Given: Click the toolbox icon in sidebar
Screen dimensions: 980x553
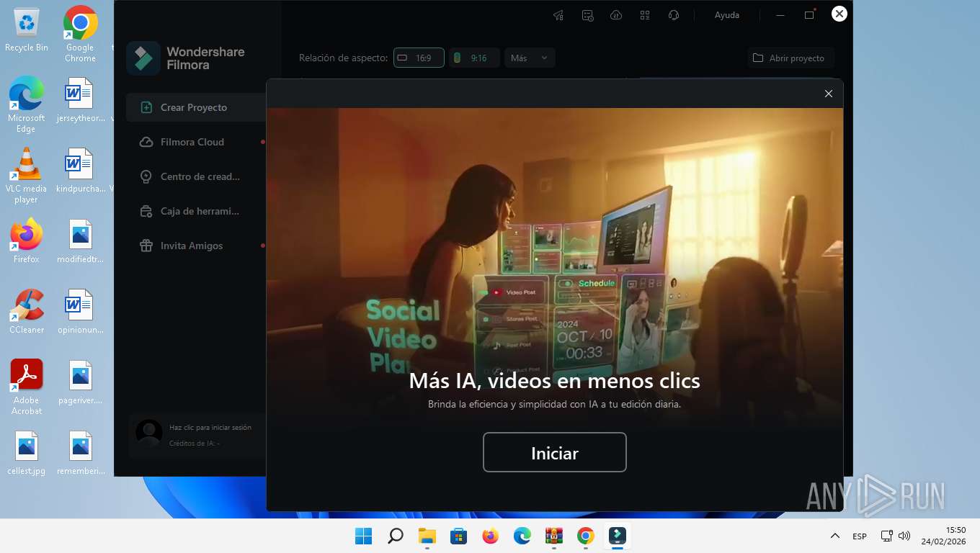Looking at the screenshot, I should [x=146, y=211].
